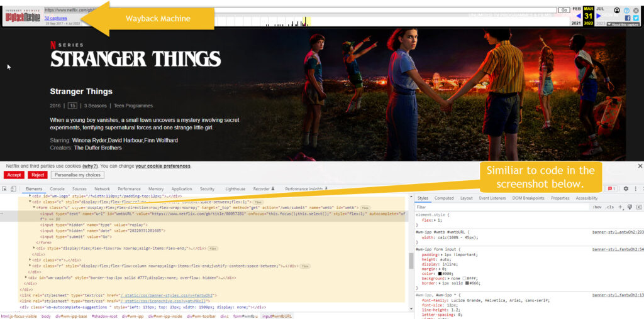Open the Lighthouse tab
The width and height of the screenshot is (644, 319).
235,189
